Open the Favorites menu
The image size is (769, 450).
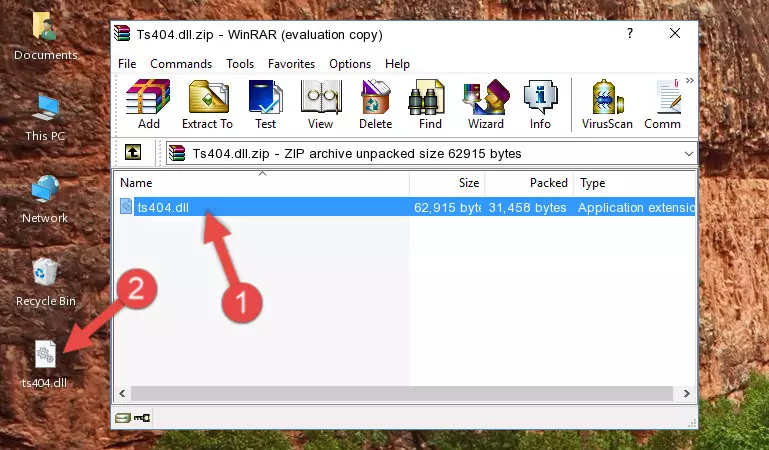point(291,64)
